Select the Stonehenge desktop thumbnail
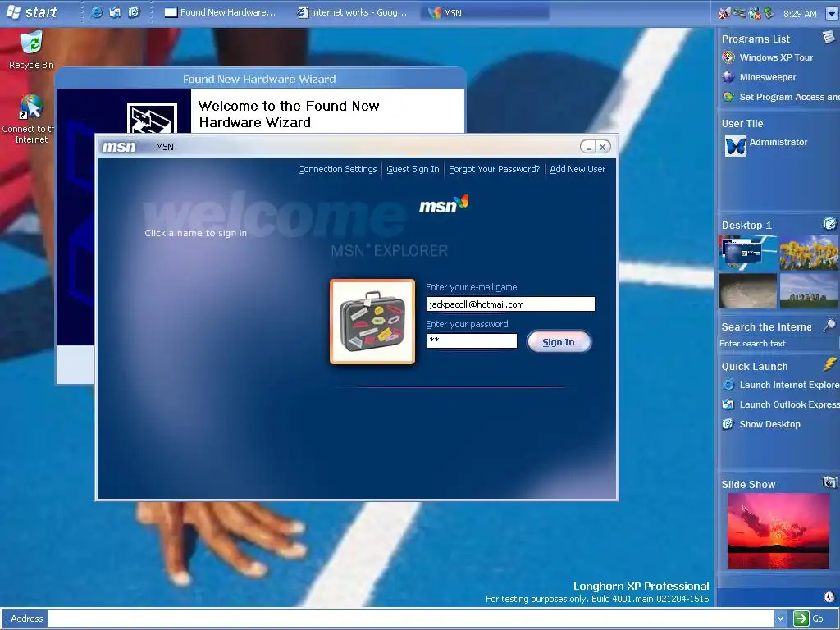The height and width of the screenshot is (630, 840). pos(809,290)
